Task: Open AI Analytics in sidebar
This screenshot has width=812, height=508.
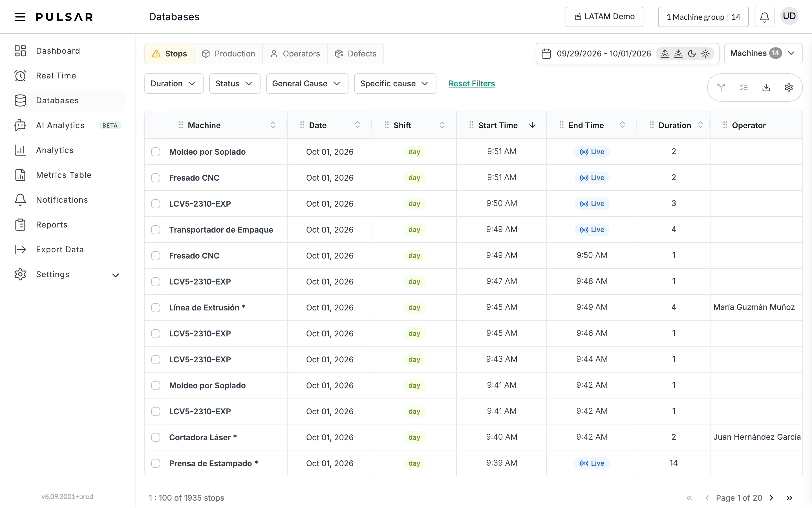Action: [67, 125]
